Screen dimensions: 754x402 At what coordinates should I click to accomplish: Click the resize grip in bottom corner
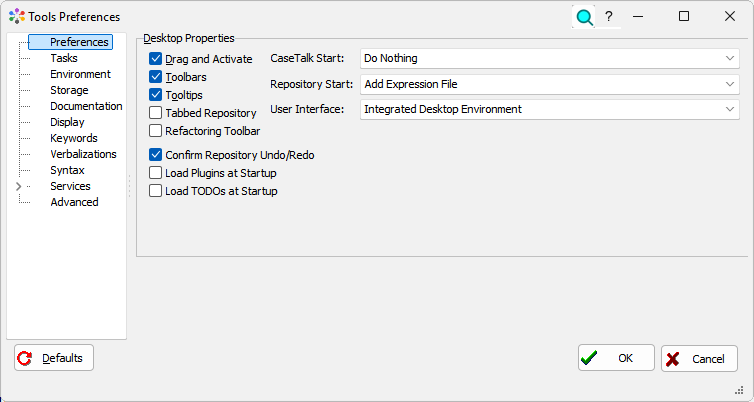pos(741,391)
